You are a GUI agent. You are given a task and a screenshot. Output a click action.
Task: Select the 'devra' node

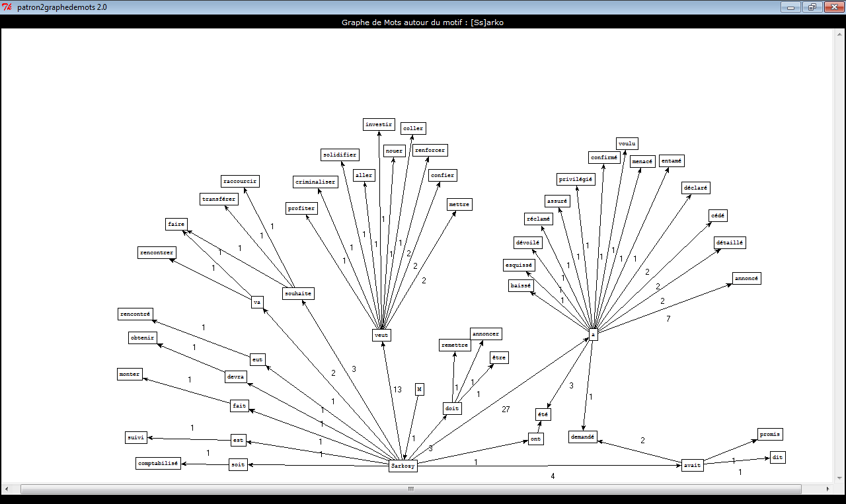click(x=236, y=377)
